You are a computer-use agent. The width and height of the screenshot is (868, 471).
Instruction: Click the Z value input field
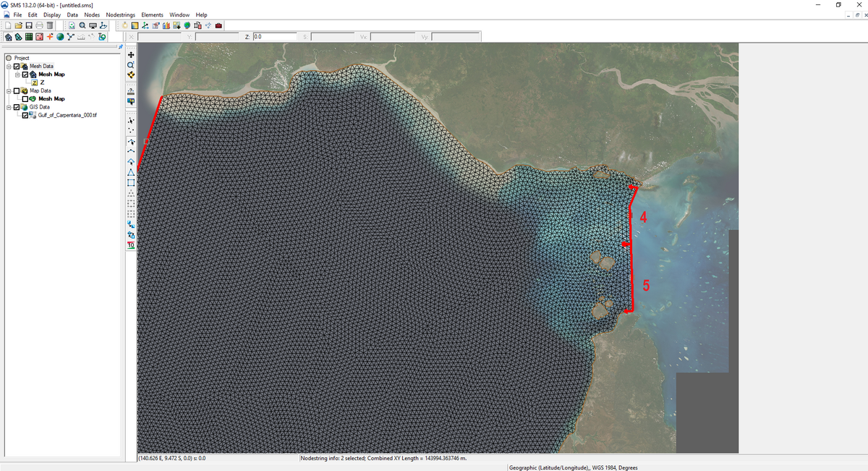[x=273, y=36]
